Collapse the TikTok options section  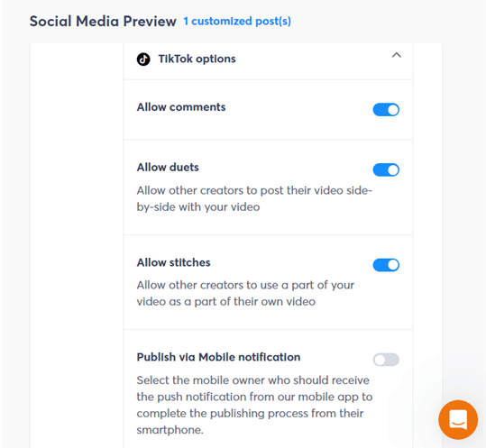pos(397,56)
